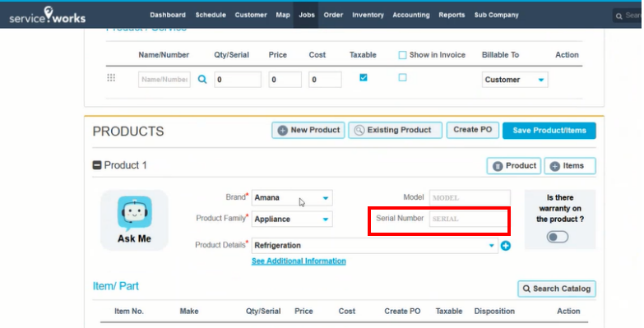This screenshot has height=328, width=644.
Task: Open the Ask Me chatbot
Action: click(x=134, y=219)
